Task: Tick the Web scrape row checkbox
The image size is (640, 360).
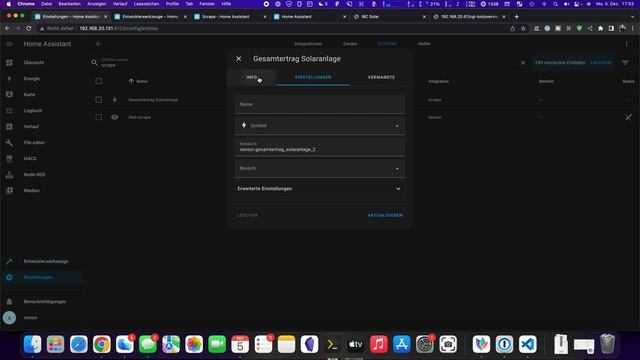Action: point(98,117)
